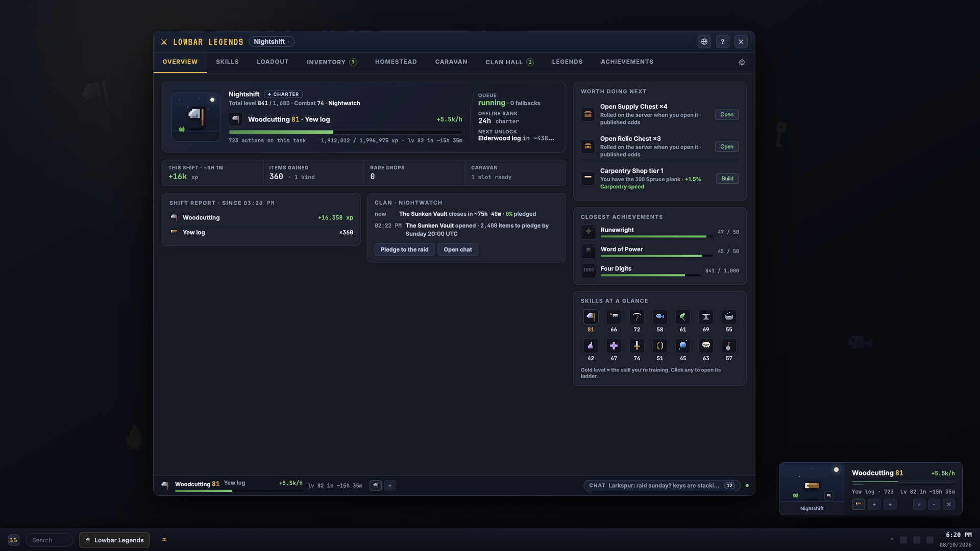
Task: Open the axe skill icon showing level 81
Action: point(591,317)
